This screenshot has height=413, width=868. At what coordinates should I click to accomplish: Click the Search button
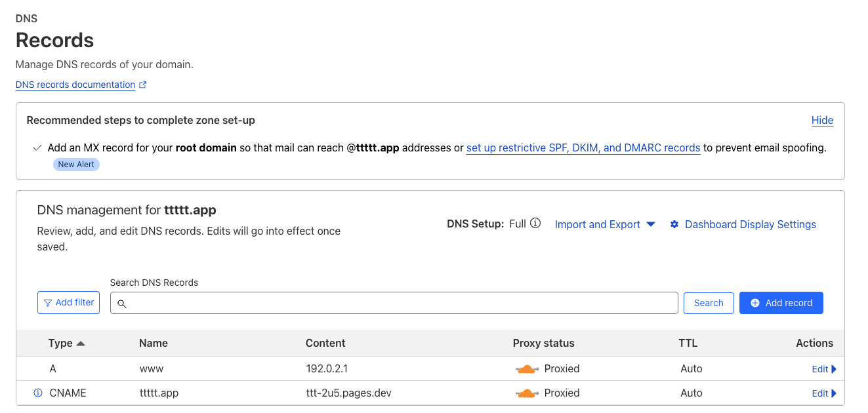coord(709,303)
